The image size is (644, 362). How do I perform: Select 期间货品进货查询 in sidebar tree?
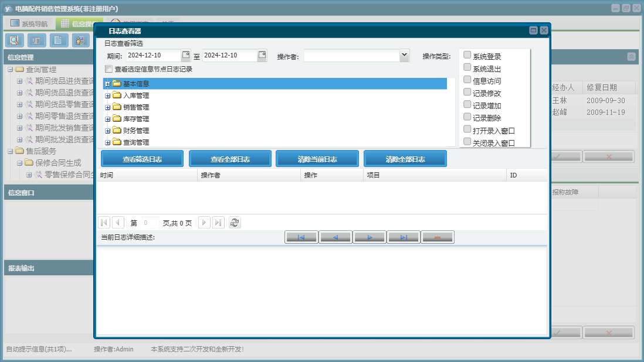(65, 81)
